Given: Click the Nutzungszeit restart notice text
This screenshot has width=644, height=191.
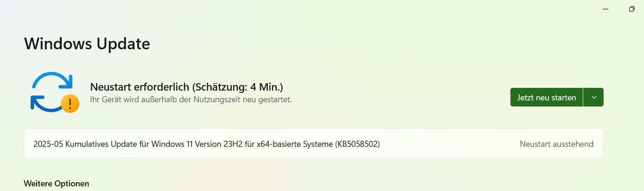Looking at the screenshot, I should [191, 99].
